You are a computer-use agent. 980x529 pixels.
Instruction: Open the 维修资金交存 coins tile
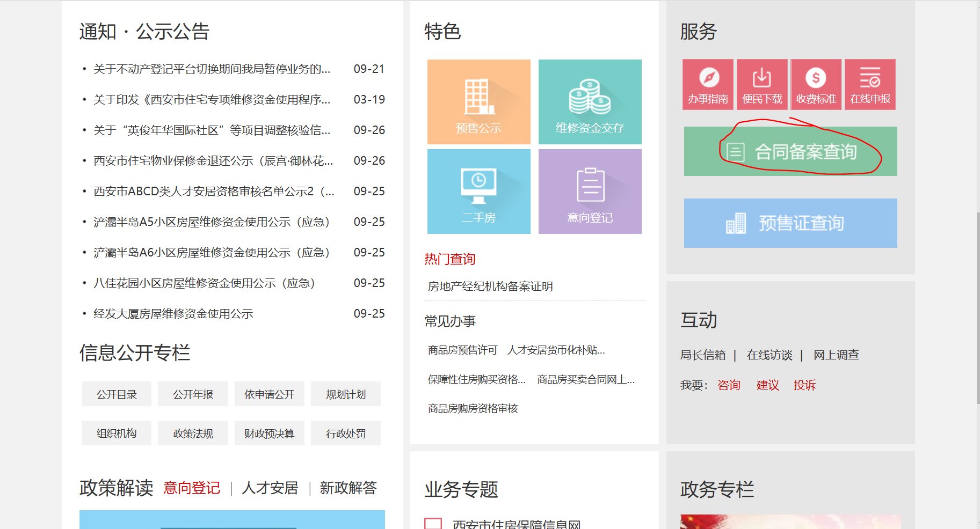589,101
